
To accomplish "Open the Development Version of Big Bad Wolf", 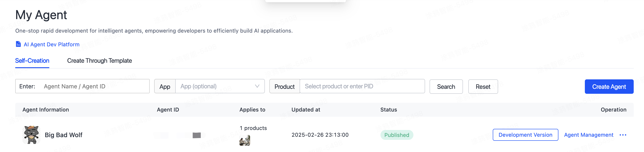I will point(525,135).
